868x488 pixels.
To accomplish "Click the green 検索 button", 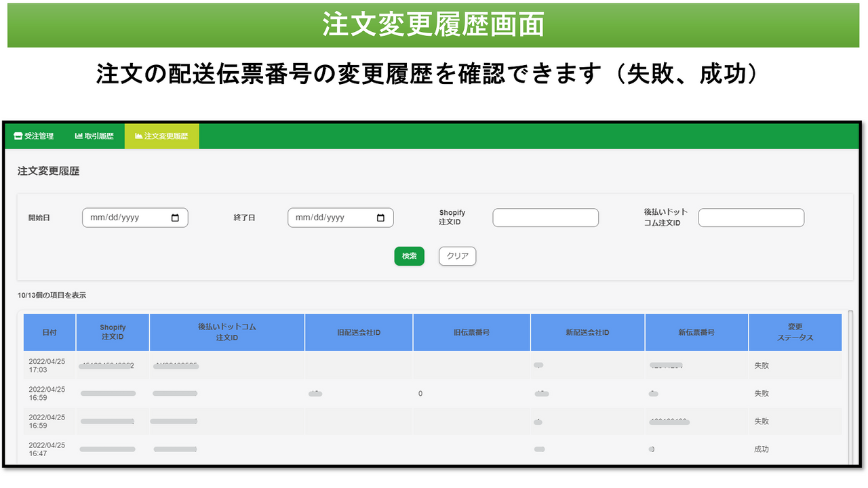I will (x=410, y=256).
